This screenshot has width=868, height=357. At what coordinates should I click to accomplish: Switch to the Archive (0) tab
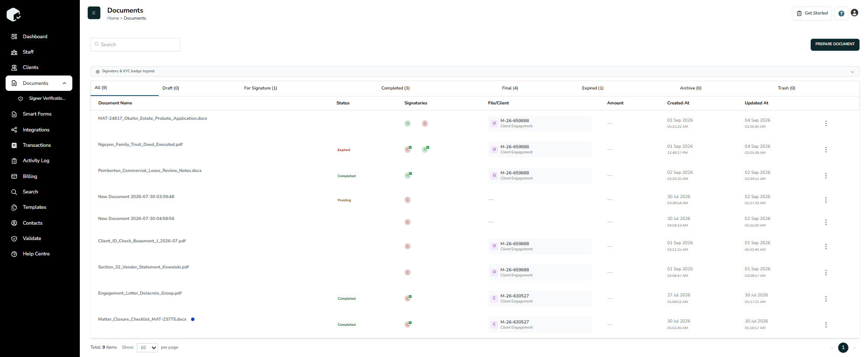coord(691,88)
